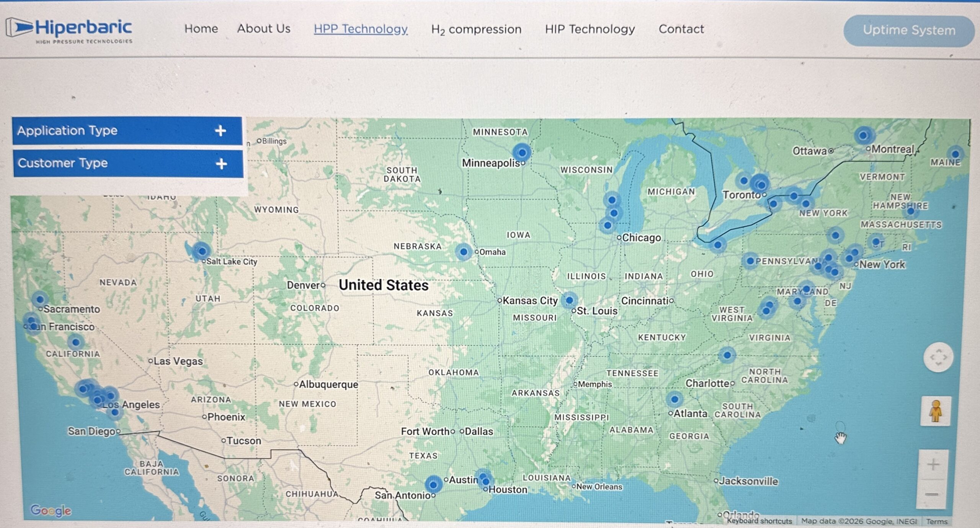Viewport: 980px width, 528px height.
Task: Open the HPP Technology menu
Action: click(361, 29)
